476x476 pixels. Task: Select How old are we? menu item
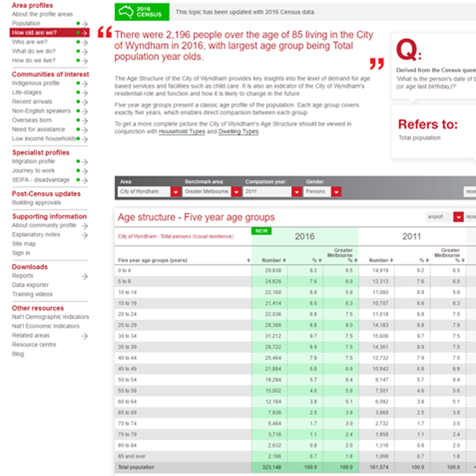(x=50, y=33)
